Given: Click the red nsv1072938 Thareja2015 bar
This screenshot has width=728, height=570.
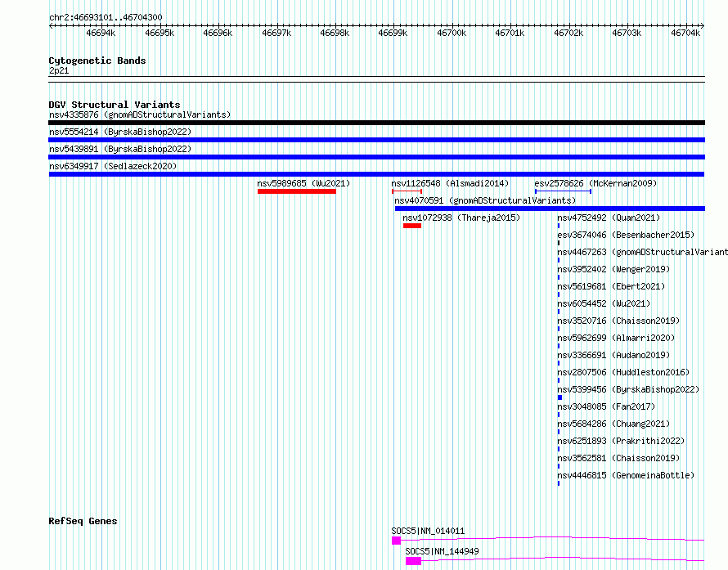Looking at the screenshot, I should pos(412,226).
